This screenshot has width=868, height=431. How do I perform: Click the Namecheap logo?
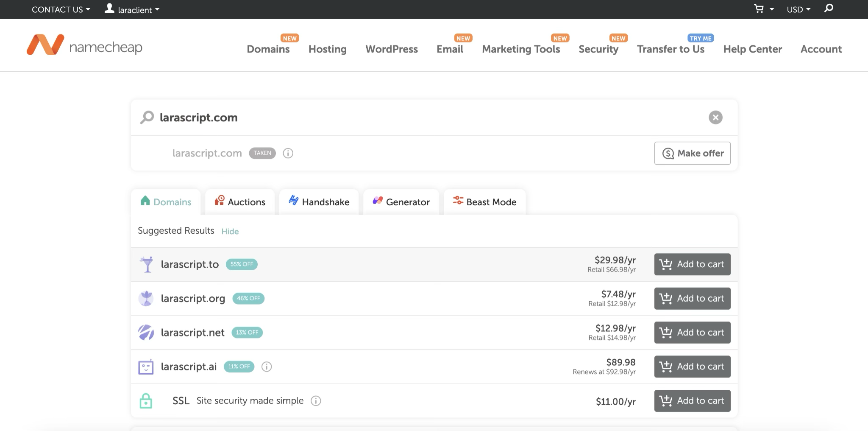click(x=84, y=45)
